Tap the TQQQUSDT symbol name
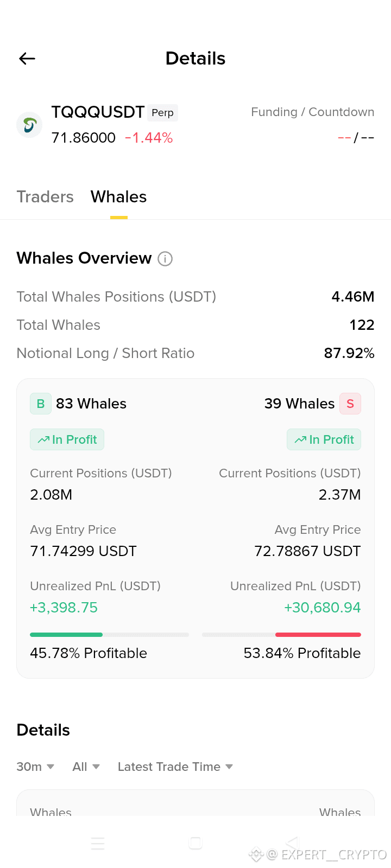 98,112
